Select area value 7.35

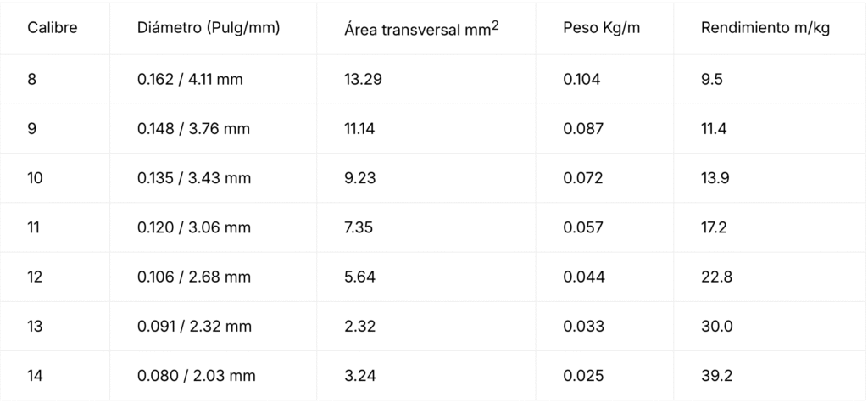point(359,227)
